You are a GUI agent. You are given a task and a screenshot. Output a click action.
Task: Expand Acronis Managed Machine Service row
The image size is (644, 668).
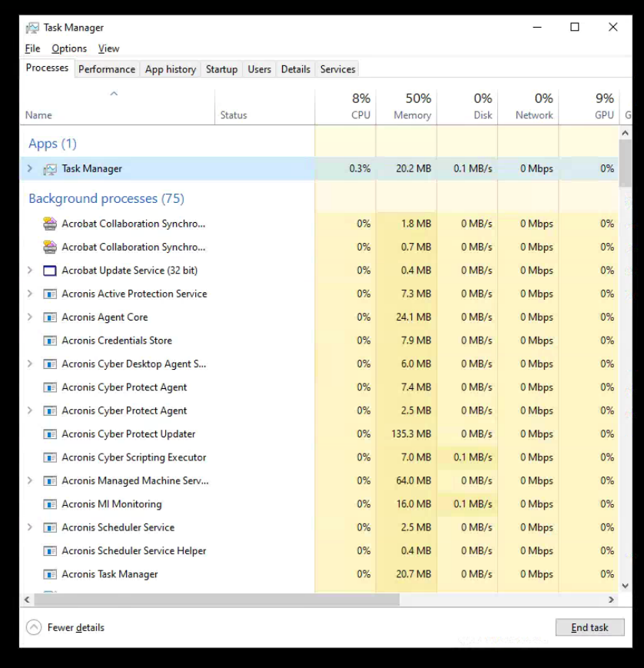(x=30, y=480)
